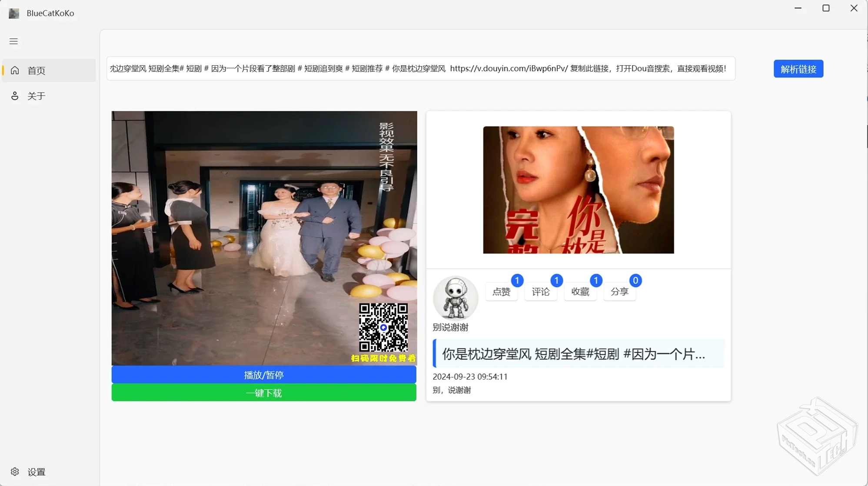The image size is (868, 486).
Task: Click the robot author avatar
Action: 455,298
